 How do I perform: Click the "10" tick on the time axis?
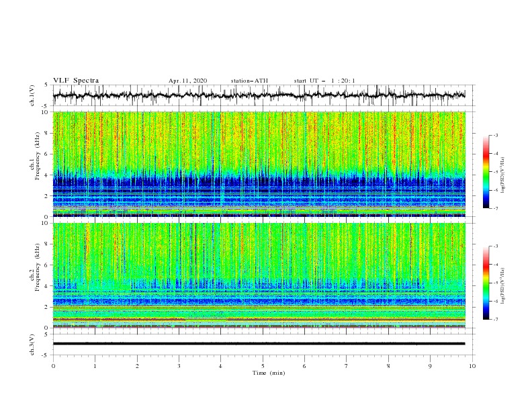(x=472, y=367)
